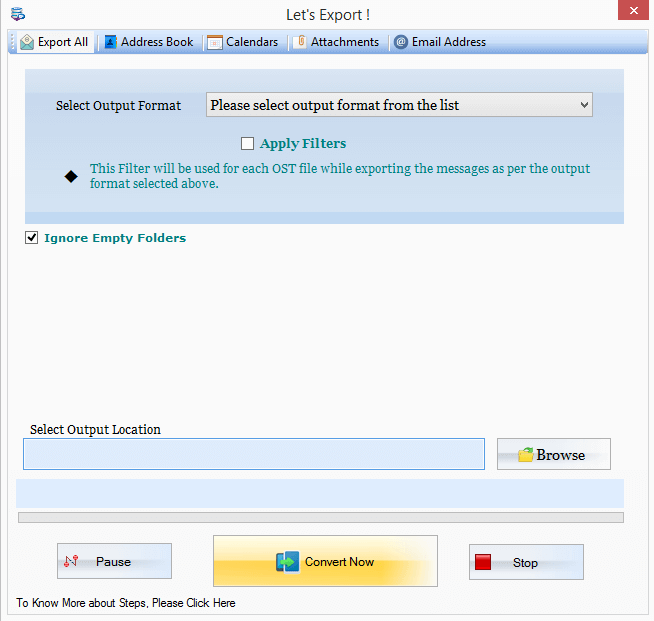This screenshot has width=654, height=621.
Task: Click the 'Ignore Empty Folders' label text
Action: [x=115, y=238]
